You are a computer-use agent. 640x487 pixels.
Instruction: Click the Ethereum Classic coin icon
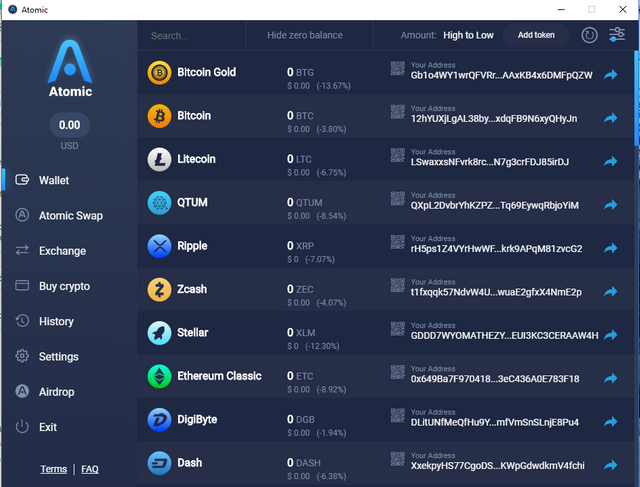point(159,376)
